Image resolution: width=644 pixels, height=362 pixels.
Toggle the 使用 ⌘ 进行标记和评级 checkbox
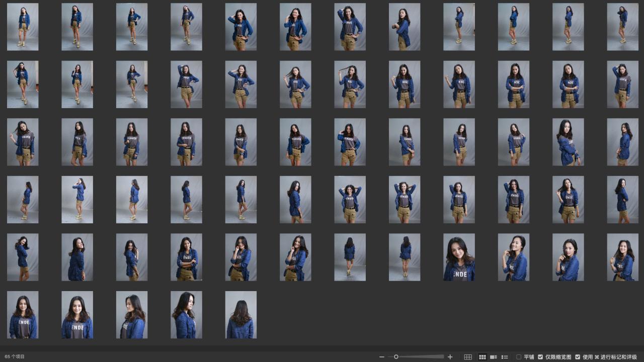point(578,357)
